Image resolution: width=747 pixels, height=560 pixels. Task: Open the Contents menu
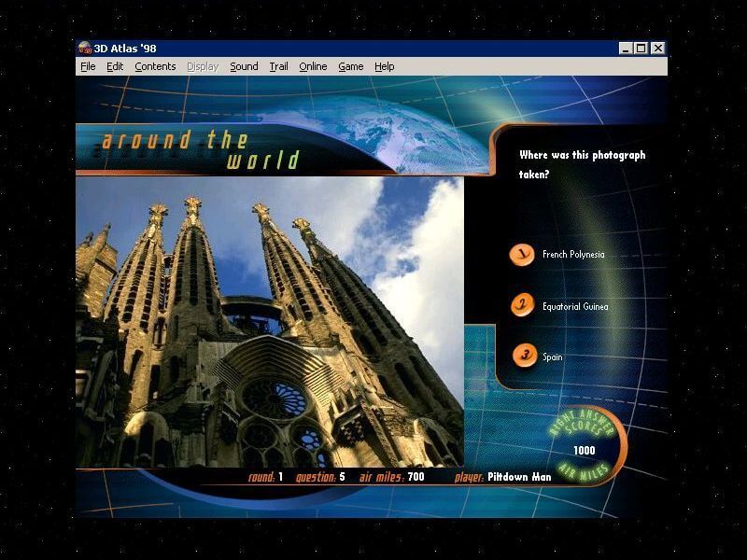click(x=155, y=66)
